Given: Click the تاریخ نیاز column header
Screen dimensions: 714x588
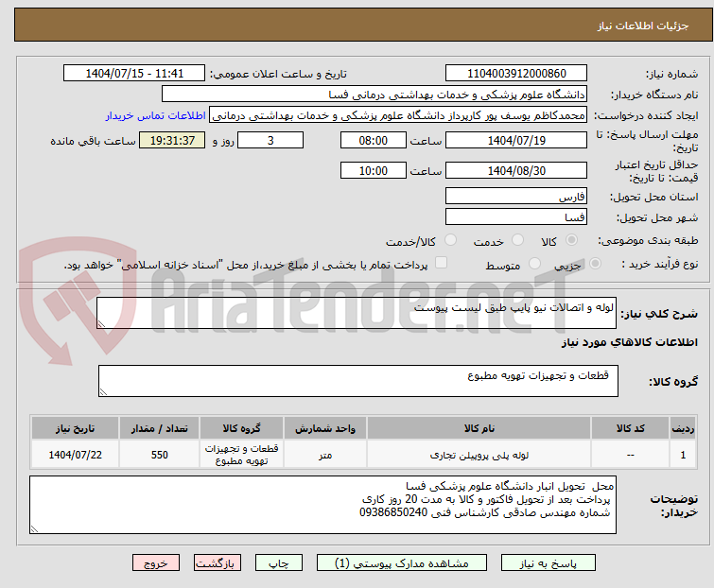Looking at the screenshot, I should click(75, 428).
